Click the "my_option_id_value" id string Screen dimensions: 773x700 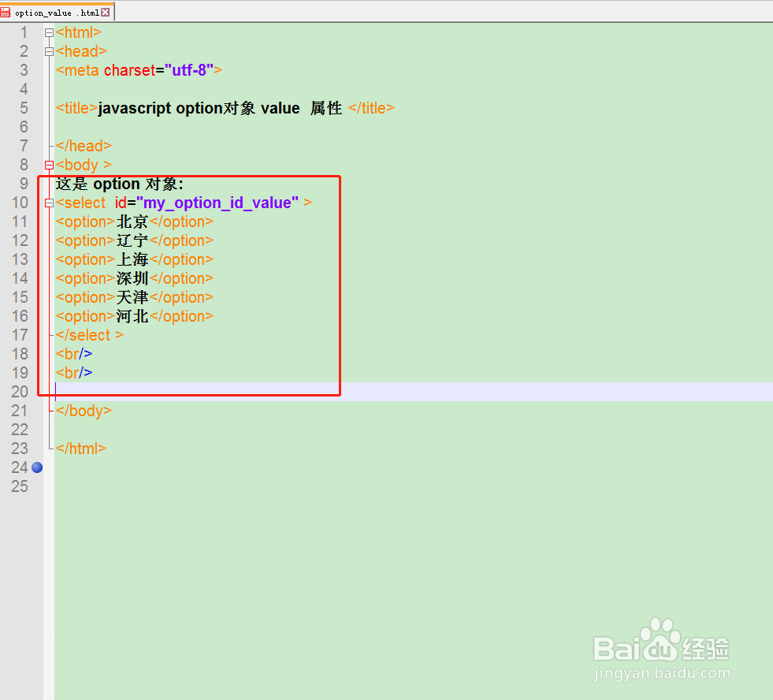[217, 203]
